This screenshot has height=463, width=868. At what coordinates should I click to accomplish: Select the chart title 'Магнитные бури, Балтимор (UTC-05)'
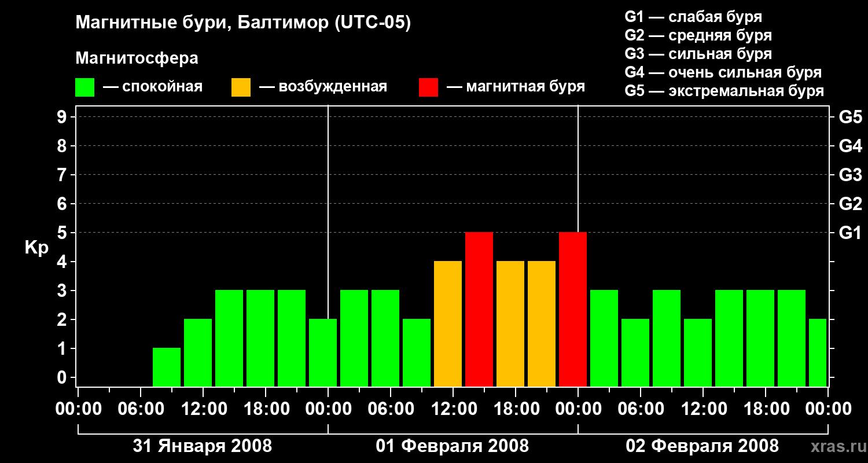tap(243, 23)
